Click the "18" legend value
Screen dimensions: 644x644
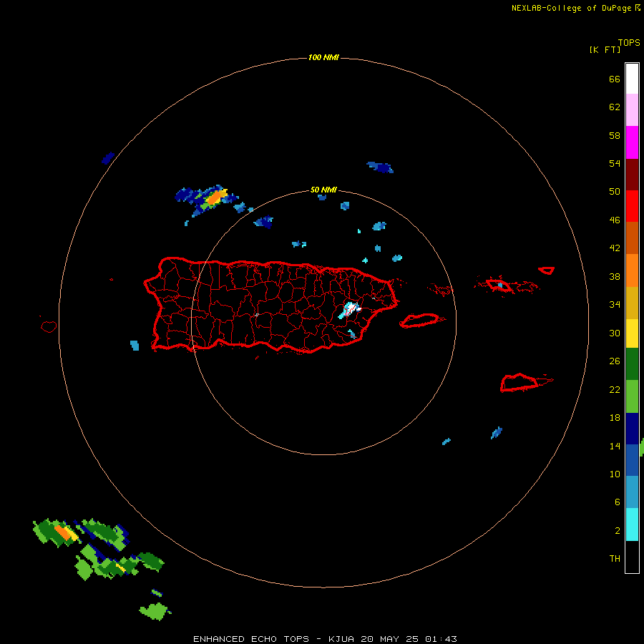[615, 418]
